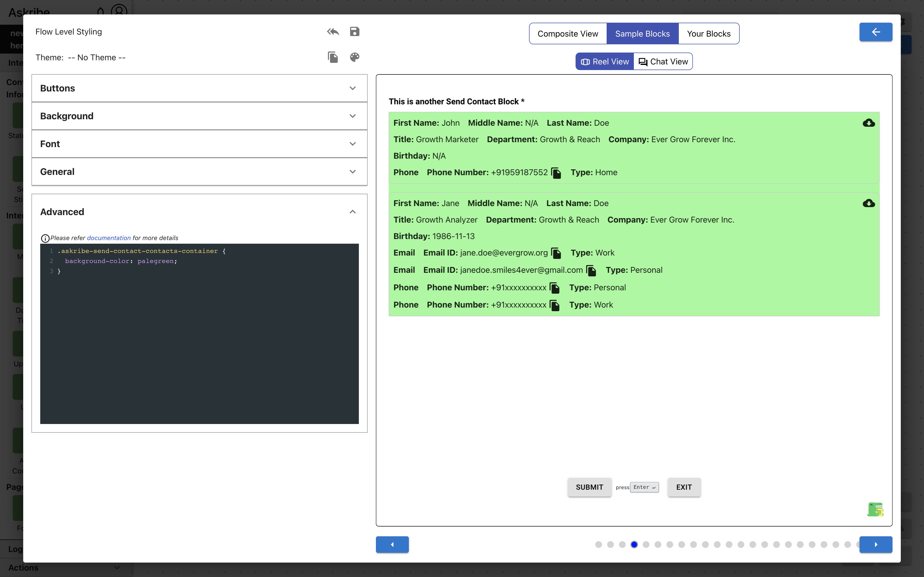
Task: Copy janedoe.smiles4ever@gmail.com email address
Action: (591, 270)
